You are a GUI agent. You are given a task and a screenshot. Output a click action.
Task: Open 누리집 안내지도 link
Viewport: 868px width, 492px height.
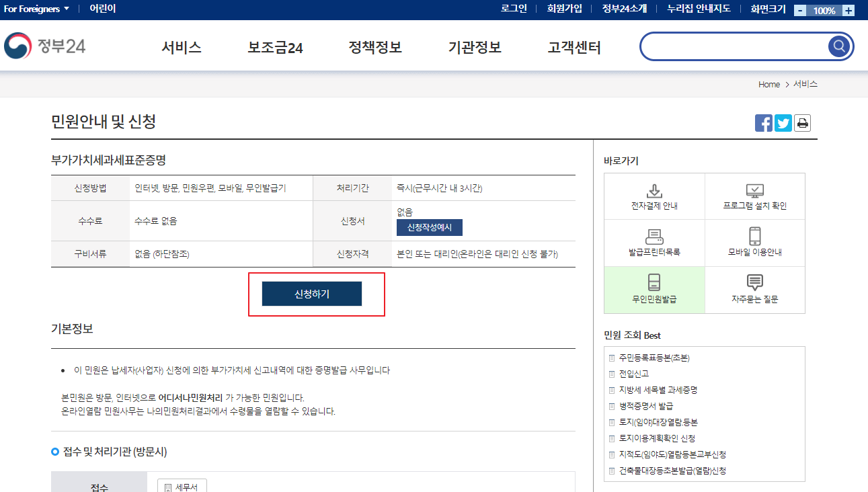699,9
